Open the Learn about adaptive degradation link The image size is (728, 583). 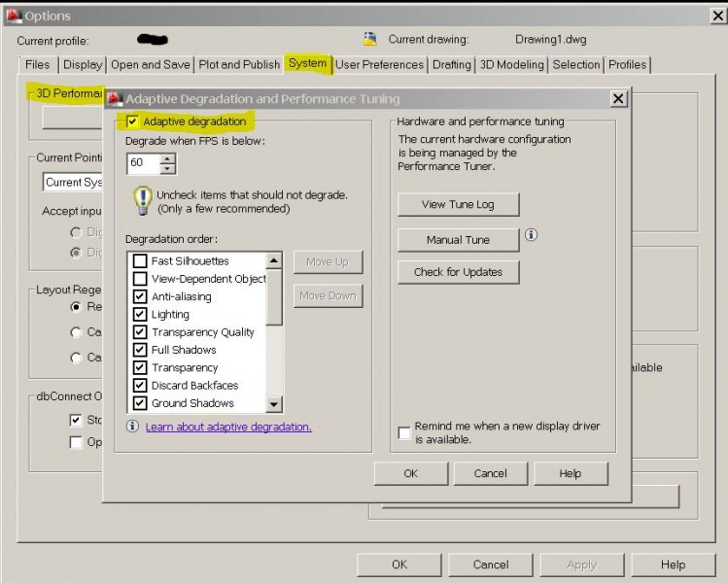tap(228, 427)
